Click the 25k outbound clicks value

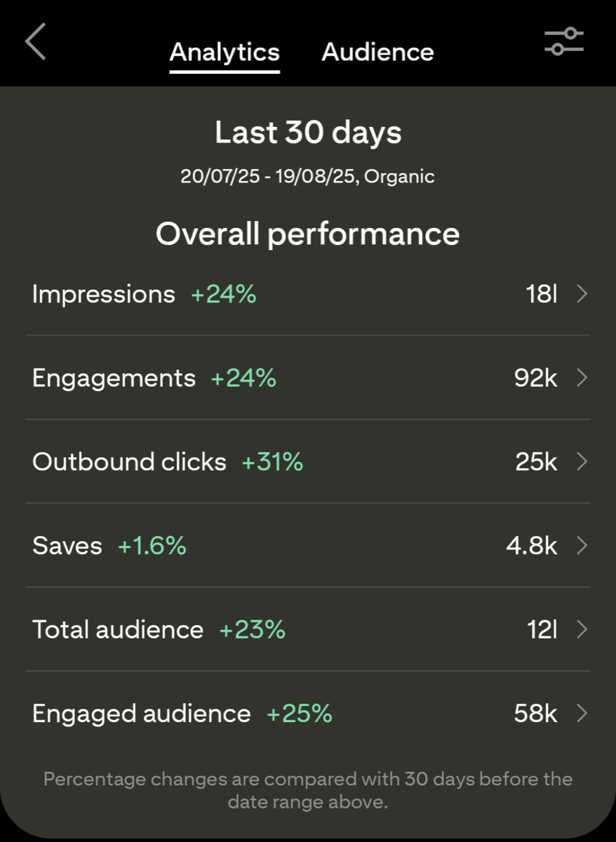(x=535, y=462)
